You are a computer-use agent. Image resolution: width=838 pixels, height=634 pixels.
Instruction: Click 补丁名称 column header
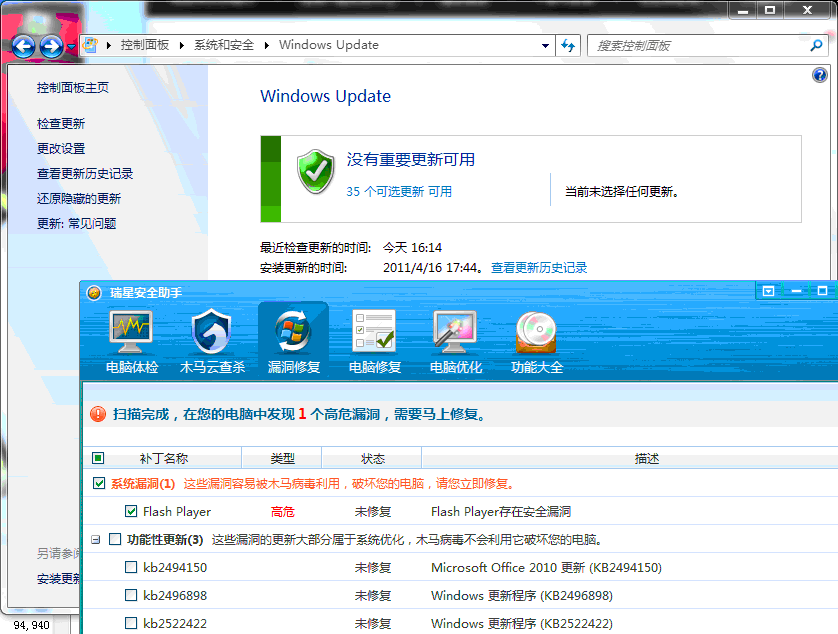(x=164, y=459)
